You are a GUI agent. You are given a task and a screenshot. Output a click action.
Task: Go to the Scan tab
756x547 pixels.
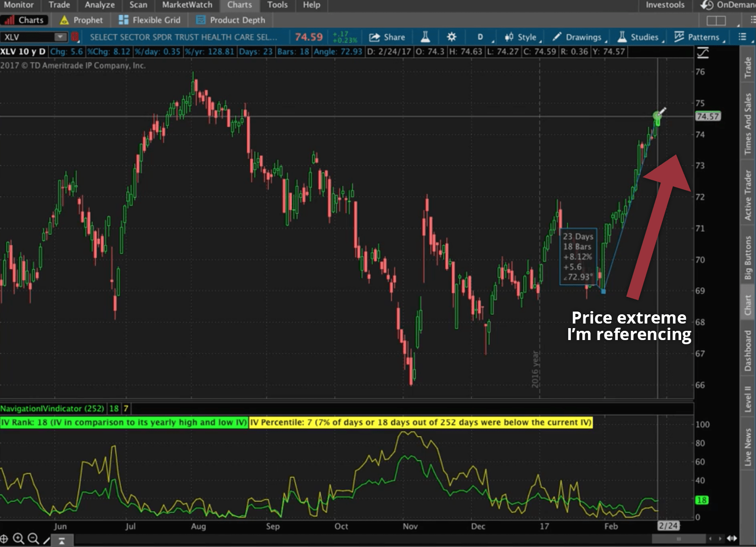coord(138,5)
